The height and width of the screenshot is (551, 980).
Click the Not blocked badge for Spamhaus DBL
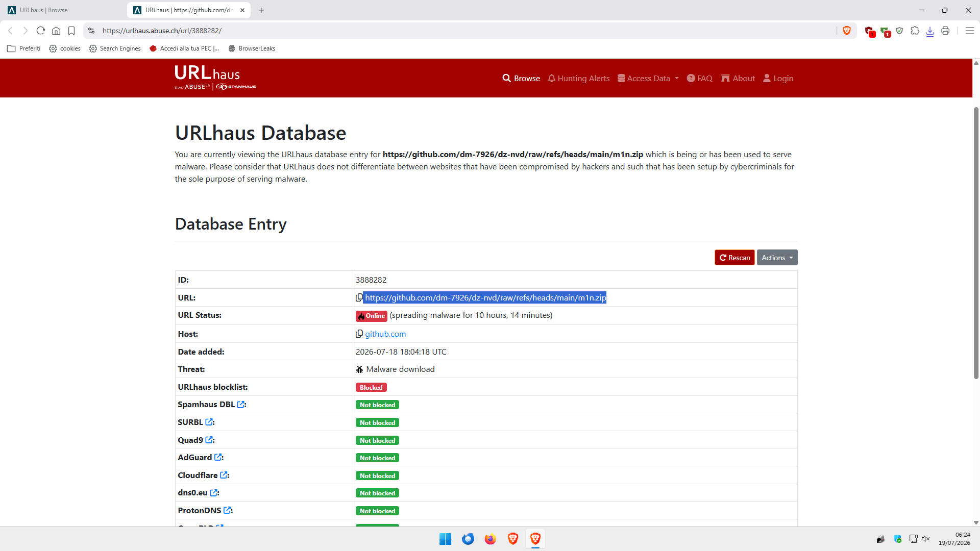tap(377, 405)
